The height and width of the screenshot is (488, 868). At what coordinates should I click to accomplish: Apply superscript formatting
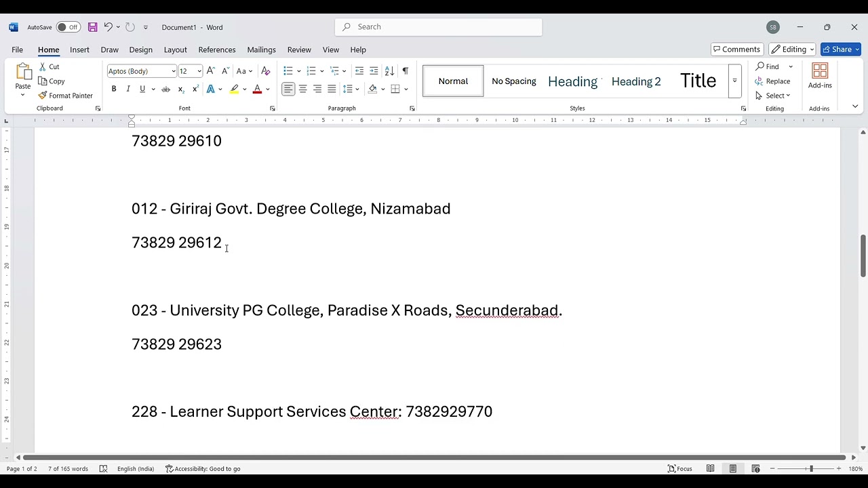tap(195, 89)
